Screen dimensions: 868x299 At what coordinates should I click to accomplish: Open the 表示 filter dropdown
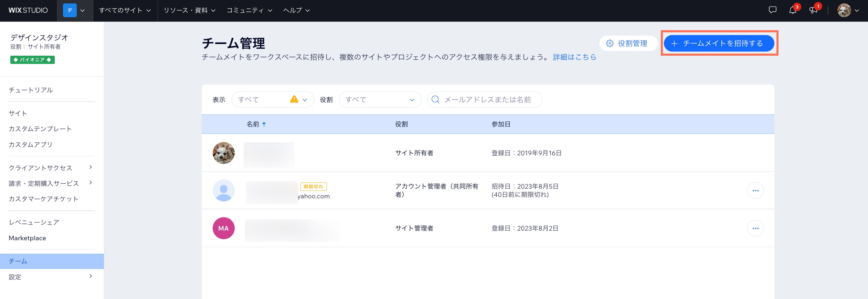click(x=273, y=100)
